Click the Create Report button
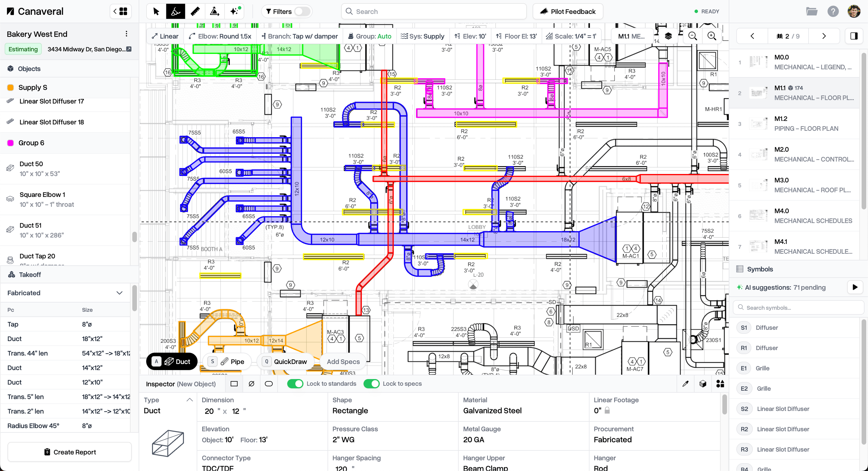The height and width of the screenshot is (471, 868). pos(69,452)
